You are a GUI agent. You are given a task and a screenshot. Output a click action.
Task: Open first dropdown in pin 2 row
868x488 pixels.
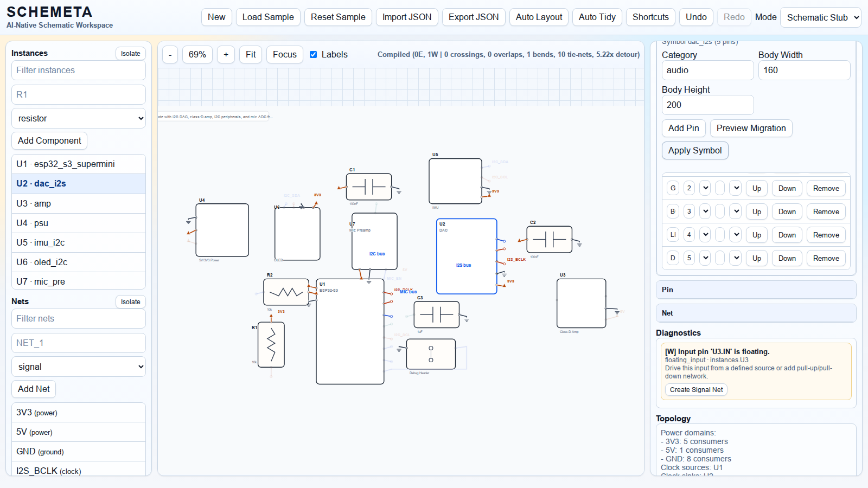pyautogui.click(x=705, y=188)
